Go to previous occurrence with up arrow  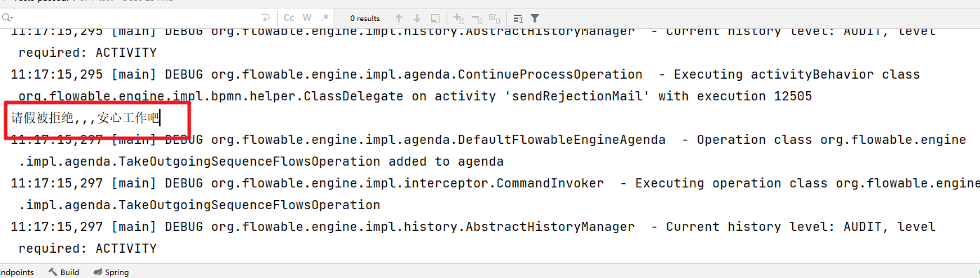point(399,18)
